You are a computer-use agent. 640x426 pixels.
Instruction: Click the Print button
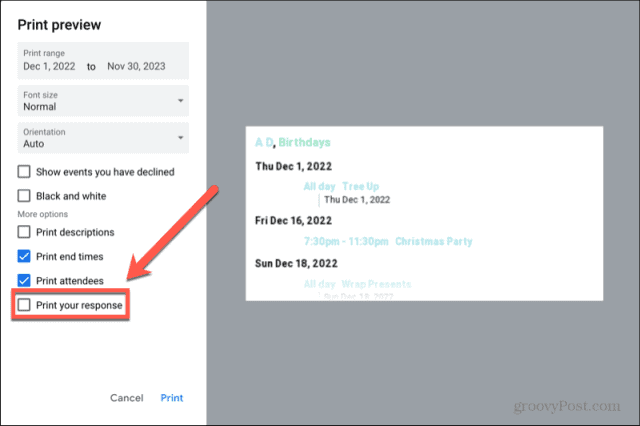(x=172, y=398)
